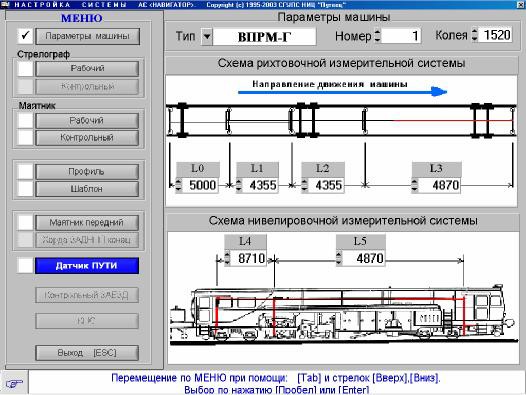Viewport: 526px width, 395px height.
Task: Toggle checkbox next to Стрелограф Контрольный
Action: tap(25, 87)
